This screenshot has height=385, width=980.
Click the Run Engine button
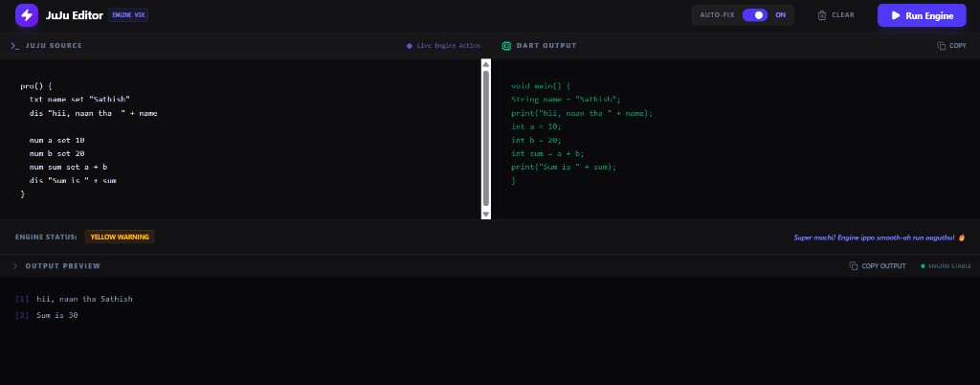click(922, 15)
